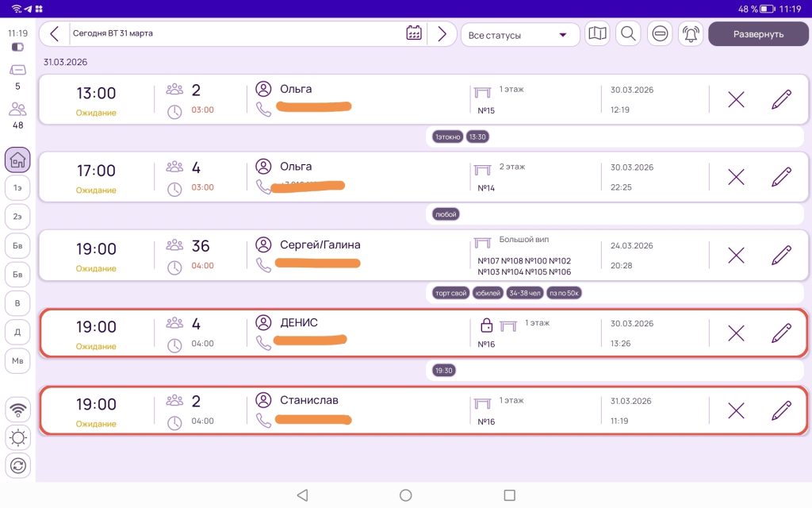Expand the 'Все статусы' status dropdown
812x508 pixels.
(x=519, y=35)
